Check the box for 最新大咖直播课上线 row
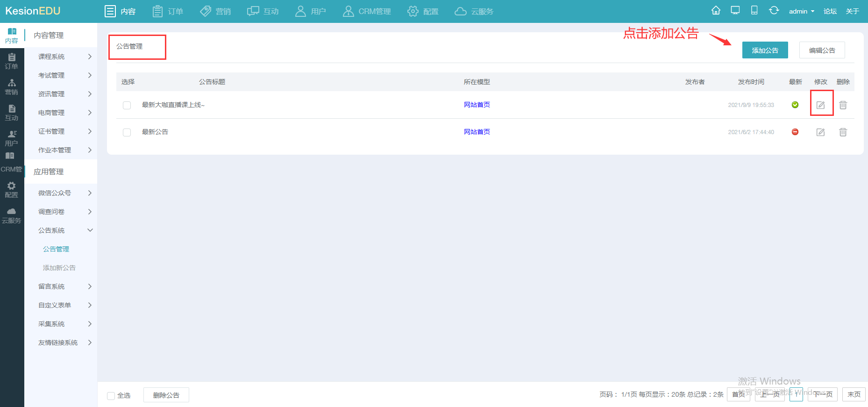 [x=127, y=105]
